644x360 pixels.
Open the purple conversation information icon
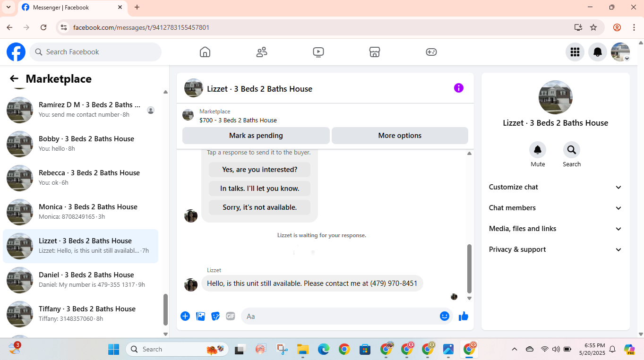pyautogui.click(x=459, y=88)
